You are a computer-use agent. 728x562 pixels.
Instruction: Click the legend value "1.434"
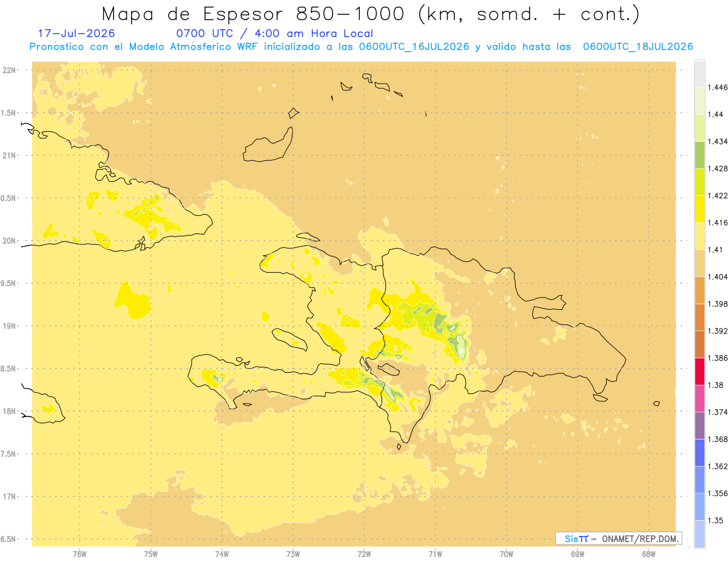718,141
